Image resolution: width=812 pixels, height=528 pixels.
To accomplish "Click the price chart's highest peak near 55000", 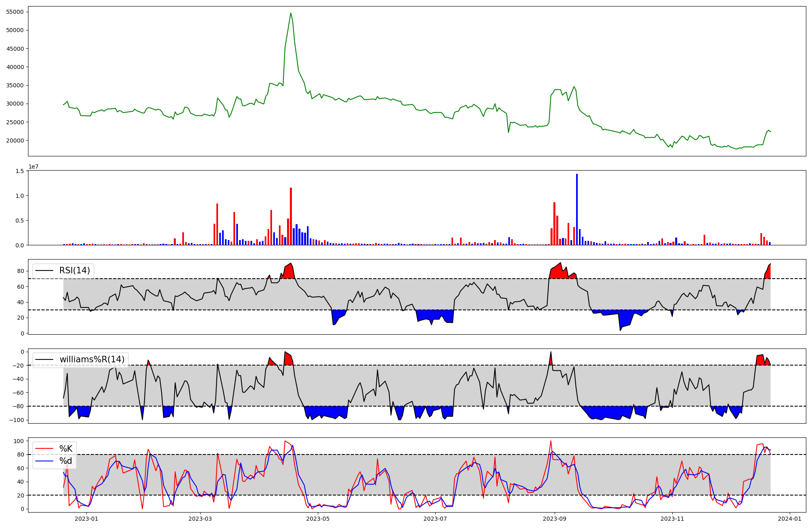I will point(291,13).
